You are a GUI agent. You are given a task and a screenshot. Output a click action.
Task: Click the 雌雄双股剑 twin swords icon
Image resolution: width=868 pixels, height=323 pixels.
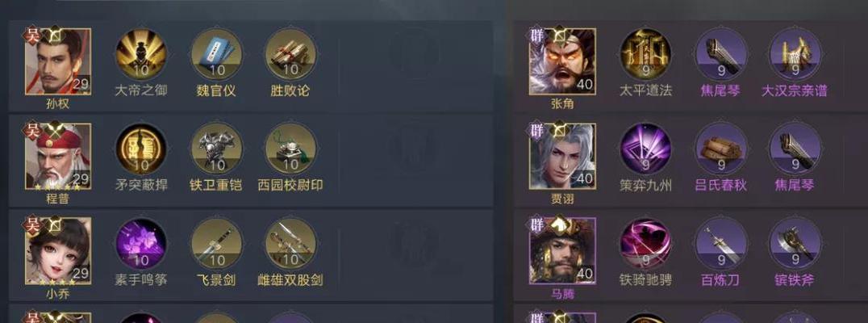pyautogui.click(x=290, y=244)
